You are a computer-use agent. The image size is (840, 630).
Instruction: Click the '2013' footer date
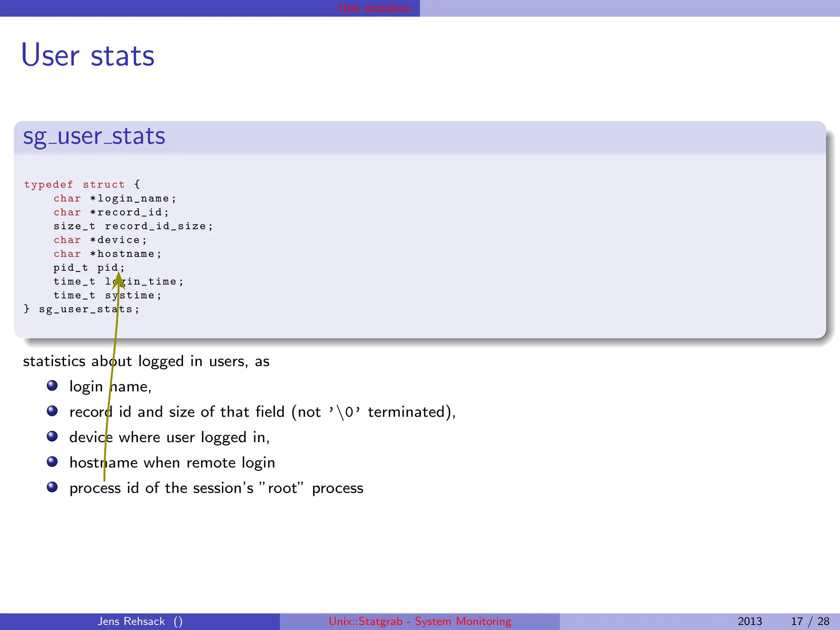click(750, 621)
